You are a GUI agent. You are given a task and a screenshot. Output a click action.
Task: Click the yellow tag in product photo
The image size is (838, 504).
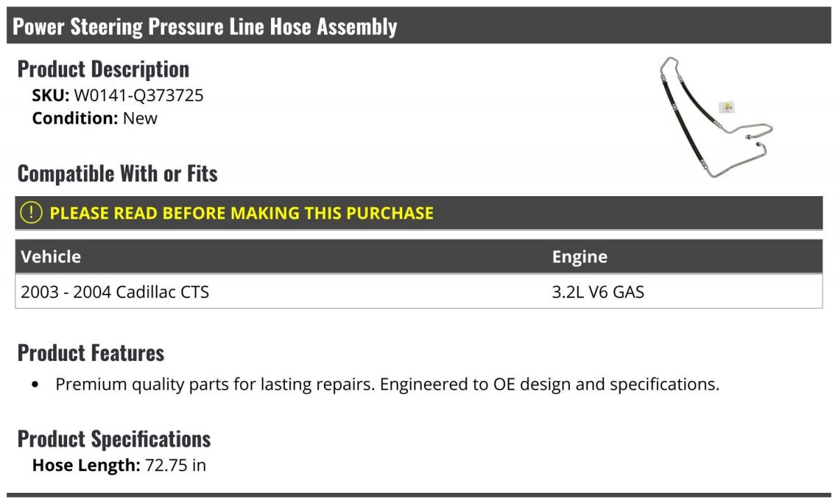point(728,107)
